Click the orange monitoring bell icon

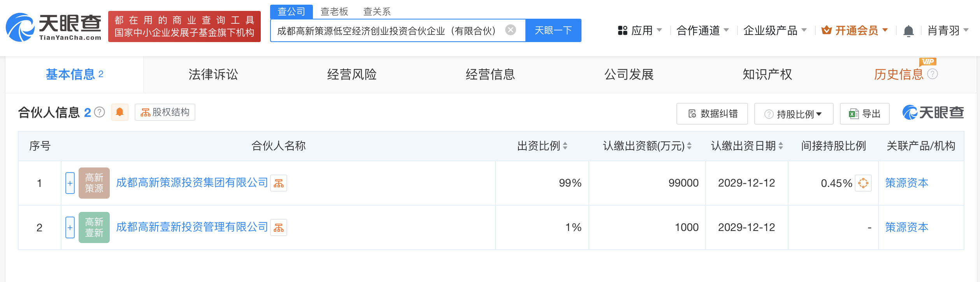[x=120, y=112]
